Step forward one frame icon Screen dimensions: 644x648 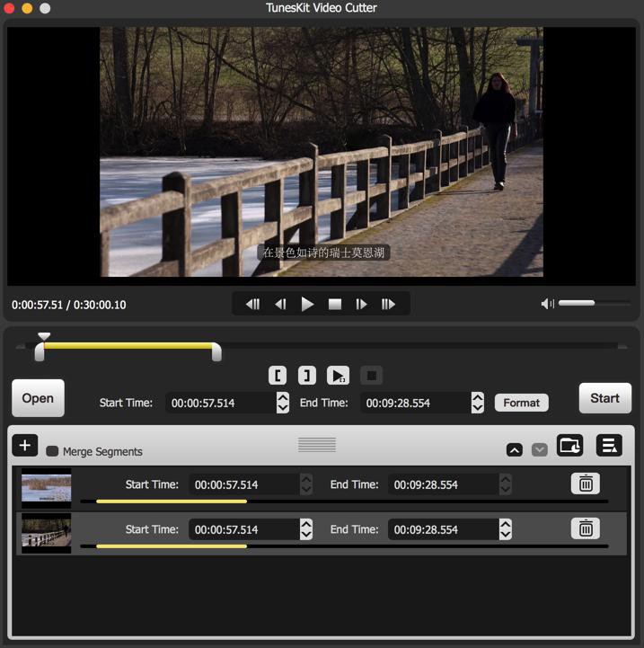pyautogui.click(x=361, y=304)
